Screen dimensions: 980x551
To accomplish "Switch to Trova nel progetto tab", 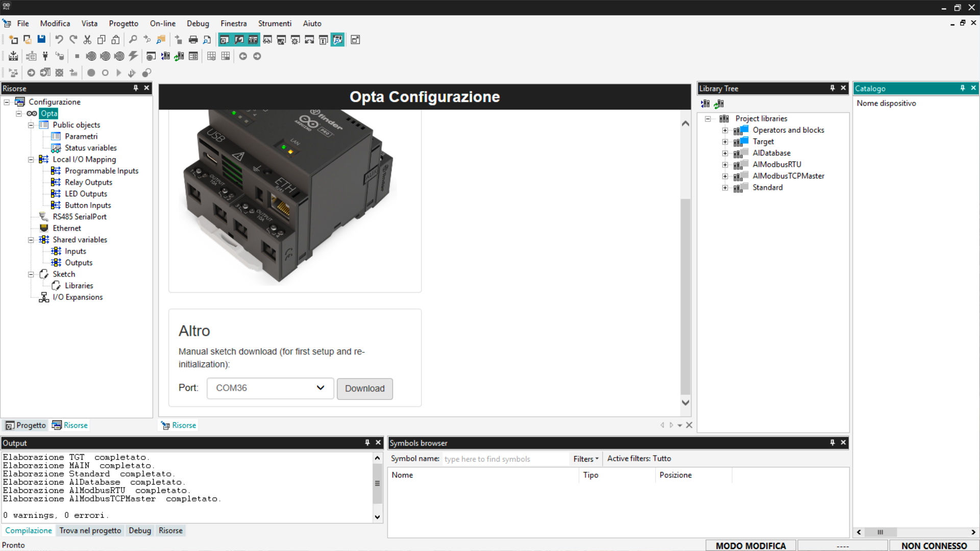I will click(x=90, y=531).
